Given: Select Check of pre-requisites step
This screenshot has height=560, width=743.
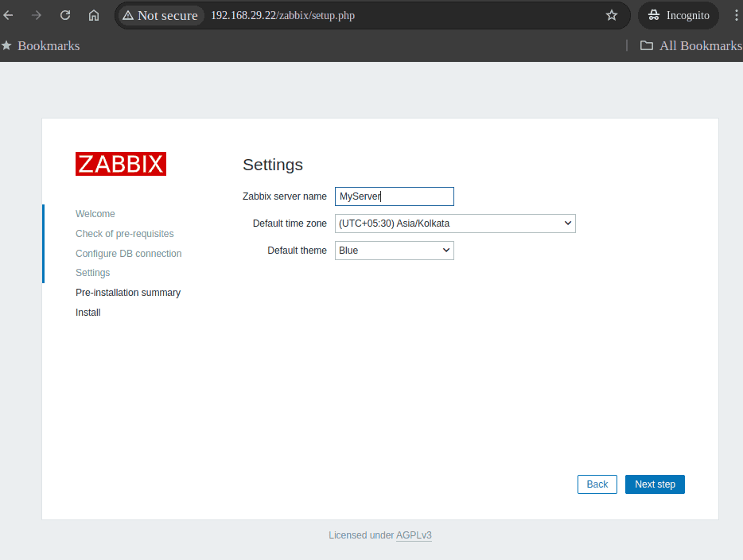Looking at the screenshot, I should tap(125, 234).
